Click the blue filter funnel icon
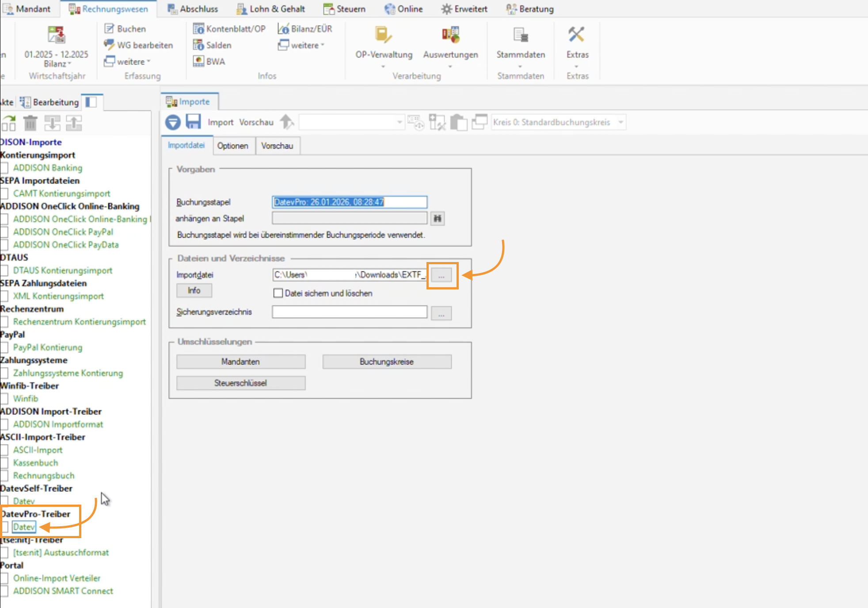The width and height of the screenshot is (868, 608). [x=173, y=122]
